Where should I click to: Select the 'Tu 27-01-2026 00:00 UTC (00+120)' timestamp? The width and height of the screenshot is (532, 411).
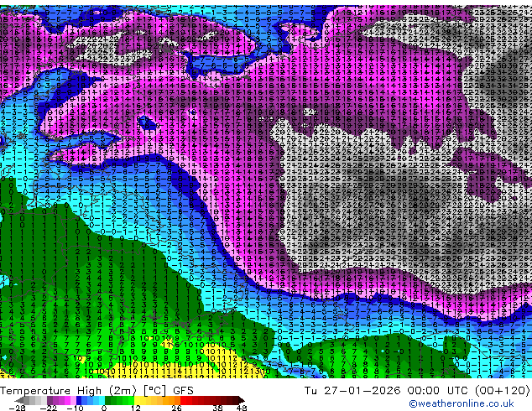pos(417,391)
